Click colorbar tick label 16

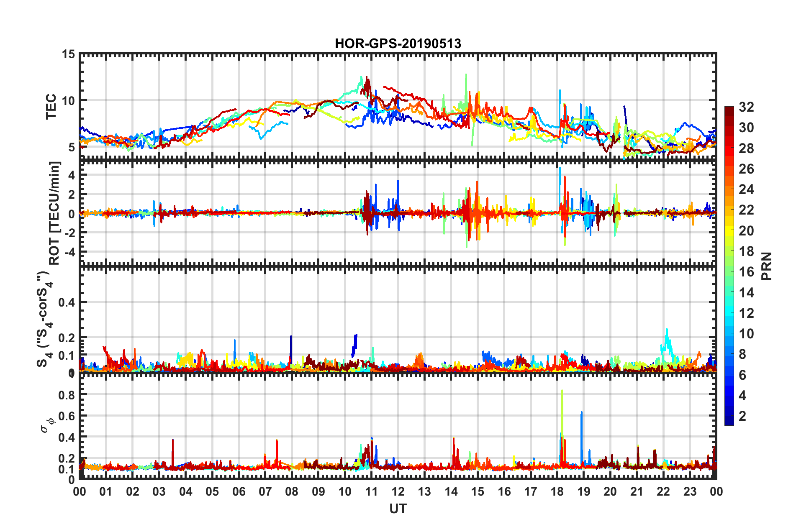tap(746, 272)
